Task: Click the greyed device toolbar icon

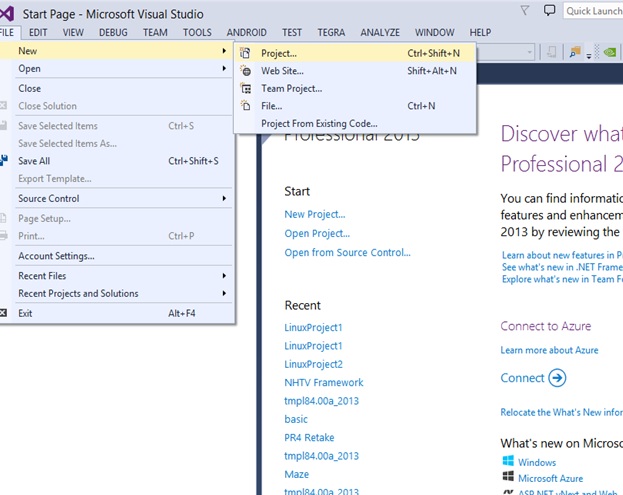Action: [551, 52]
